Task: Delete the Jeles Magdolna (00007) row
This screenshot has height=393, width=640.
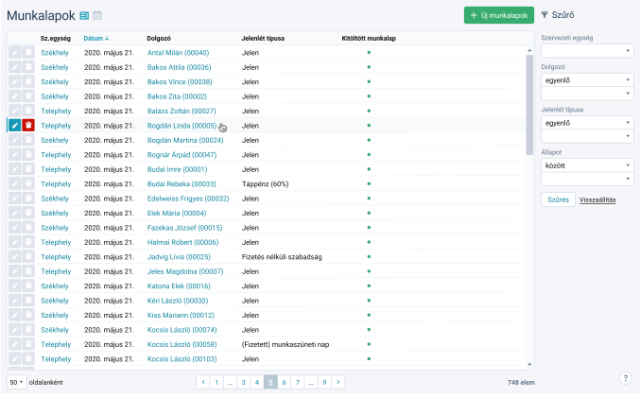Action: [29, 271]
